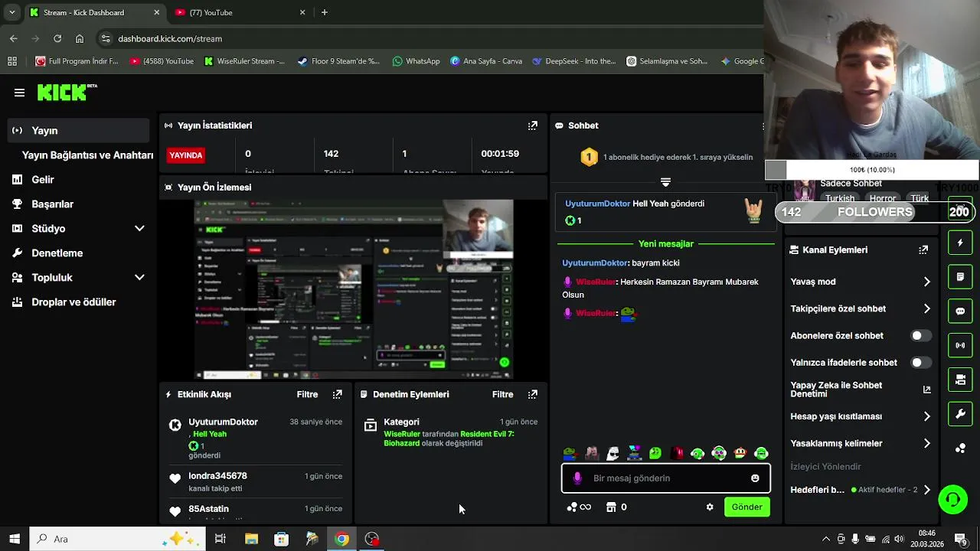Click the note widget button in right rail
The width and height of the screenshot is (980, 551).
[x=960, y=276]
